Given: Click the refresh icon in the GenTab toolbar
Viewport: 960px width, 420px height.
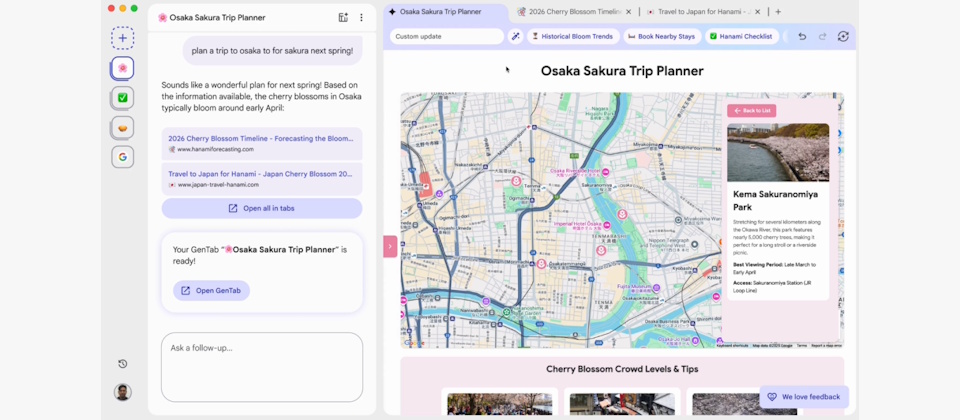Looking at the screenshot, I should tap(843, 36).
